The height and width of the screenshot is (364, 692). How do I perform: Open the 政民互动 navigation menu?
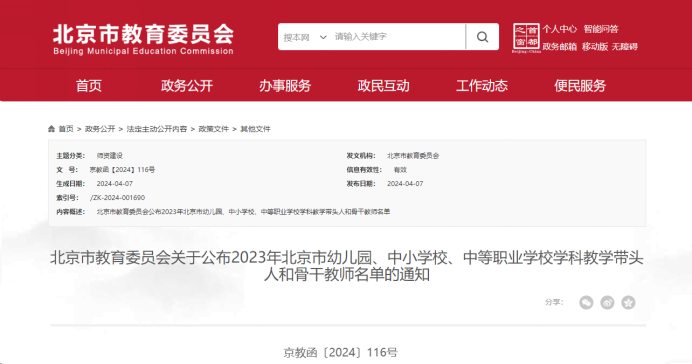(x=384, y=85)
